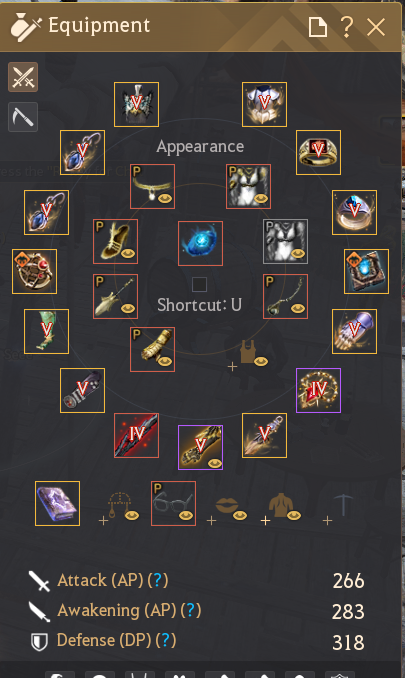405x678 pixels.
Task: Switch to the scythe life gear tab
Action: click(x=23, y=117)
